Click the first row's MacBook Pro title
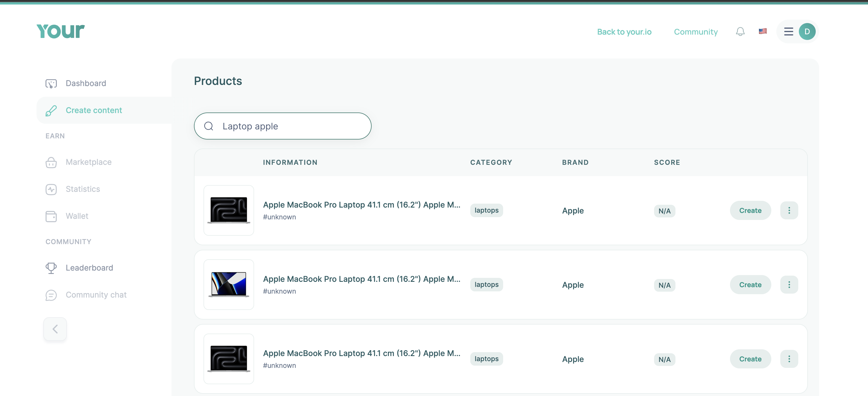 pyautogui.click(x=361, y=205)
